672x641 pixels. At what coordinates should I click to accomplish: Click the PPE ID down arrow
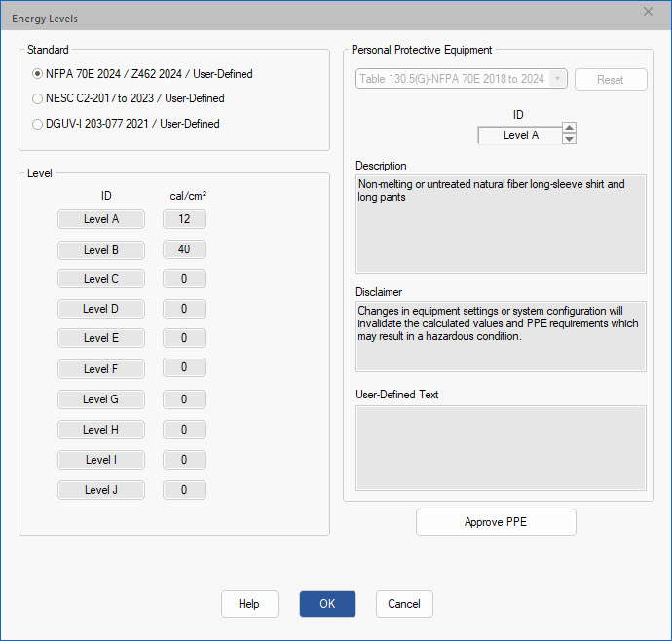coord(570,140)
